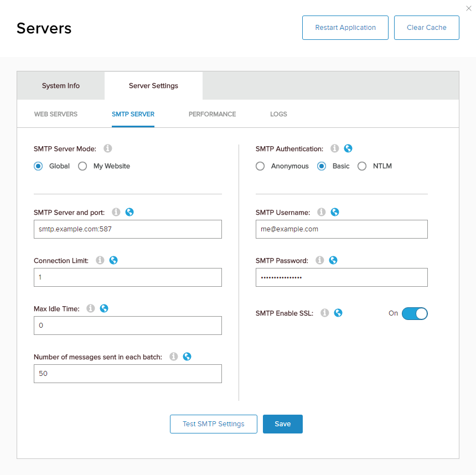The width and height of the screenshot is (476, 475).
Task: Click Test SMTP Settings button
Action: 214,424
